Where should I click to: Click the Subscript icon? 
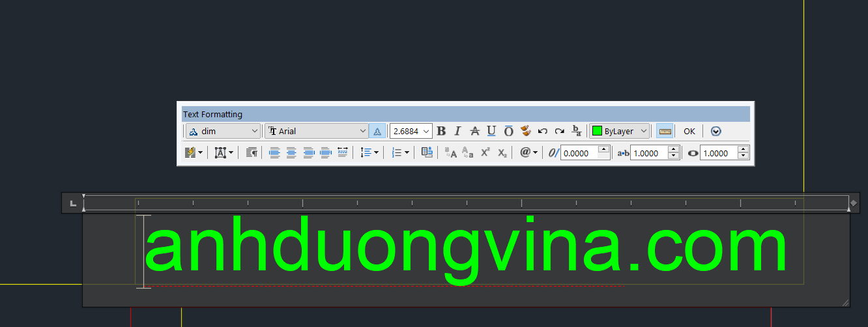(x=502, y=152)
